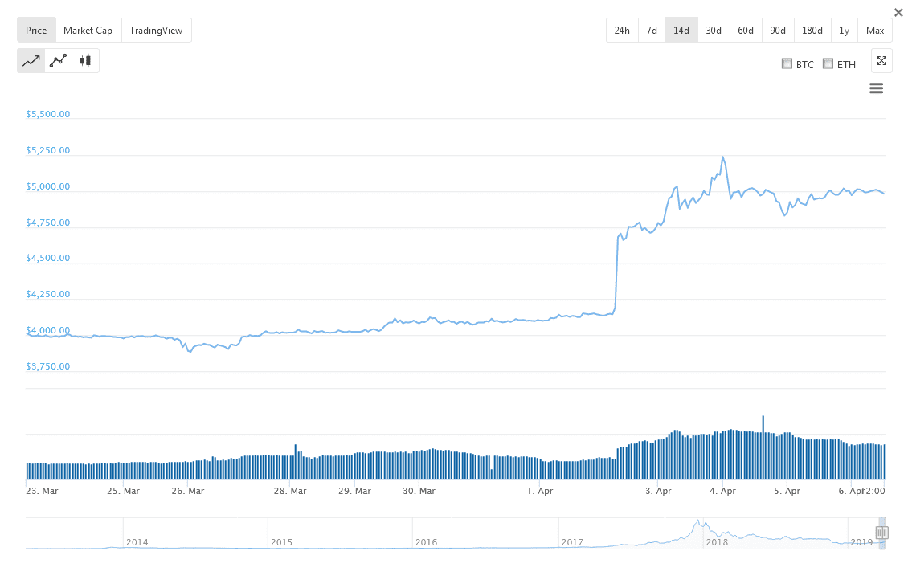Image resolution: width=908 pixels, height=588 pixels.
Task: Switch to the candlestick chart icon
Action: (x=85, y=60)
